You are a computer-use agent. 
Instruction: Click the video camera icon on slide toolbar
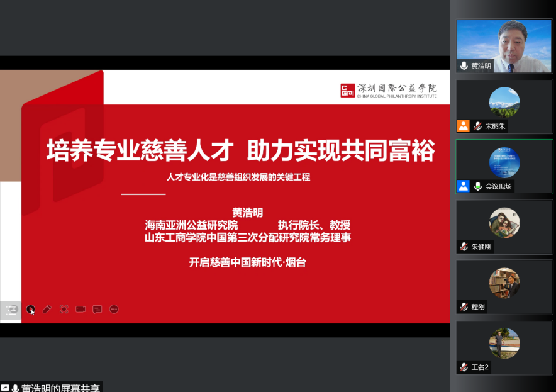(x=81, y=310)
